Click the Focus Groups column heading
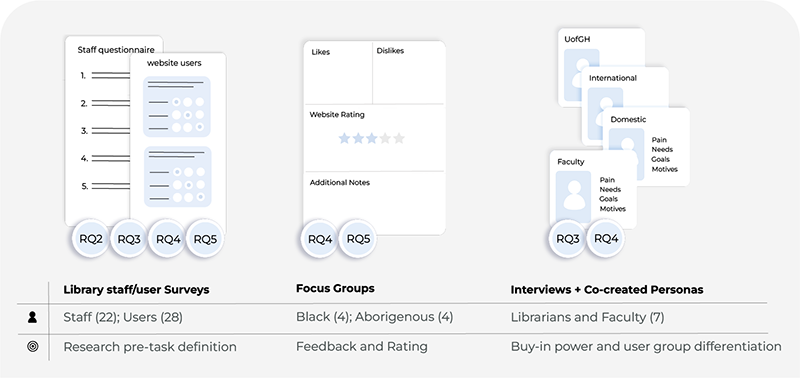This screenshot has width=800, height=378. [335, 288]
